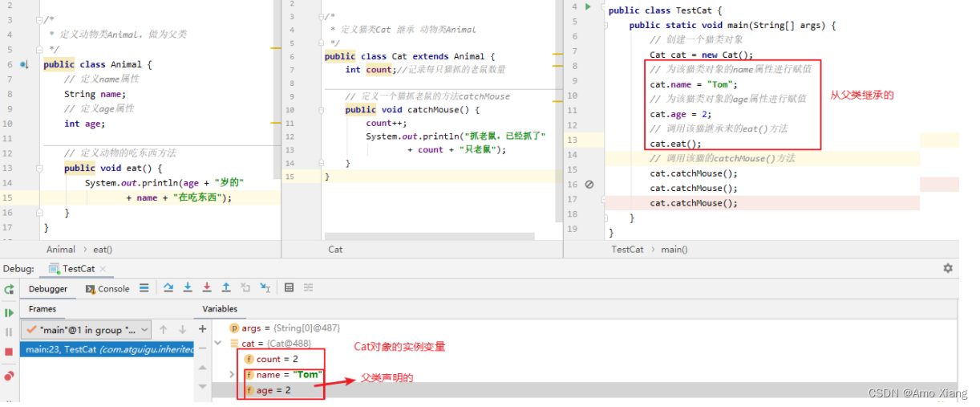Click the 'int age;' line in Animal
This screenshot has width=980, height=407.
[85, 124]
